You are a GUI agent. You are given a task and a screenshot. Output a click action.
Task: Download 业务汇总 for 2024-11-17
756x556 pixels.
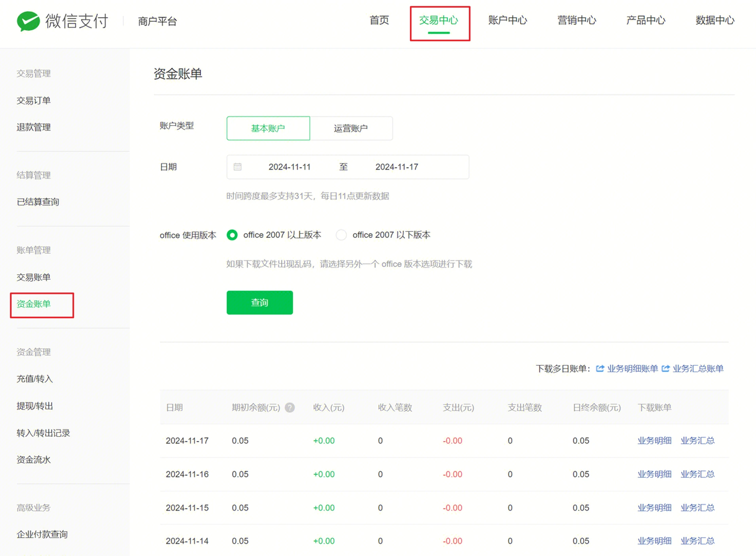coord(697,440)
